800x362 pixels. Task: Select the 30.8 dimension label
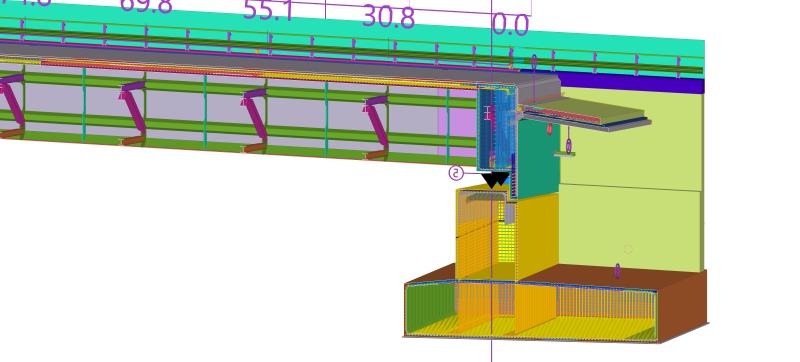coord(389,18)
